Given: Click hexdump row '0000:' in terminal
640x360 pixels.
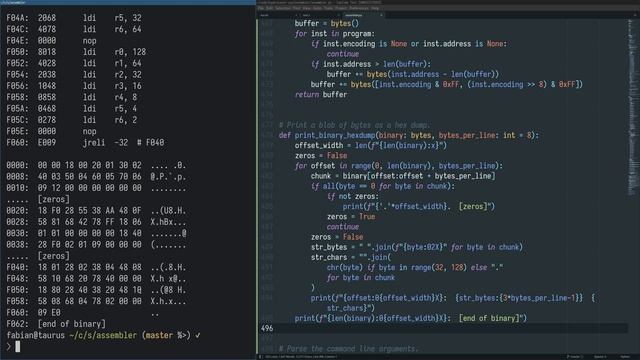Looking at the screenshot, I should coord(96,165).
